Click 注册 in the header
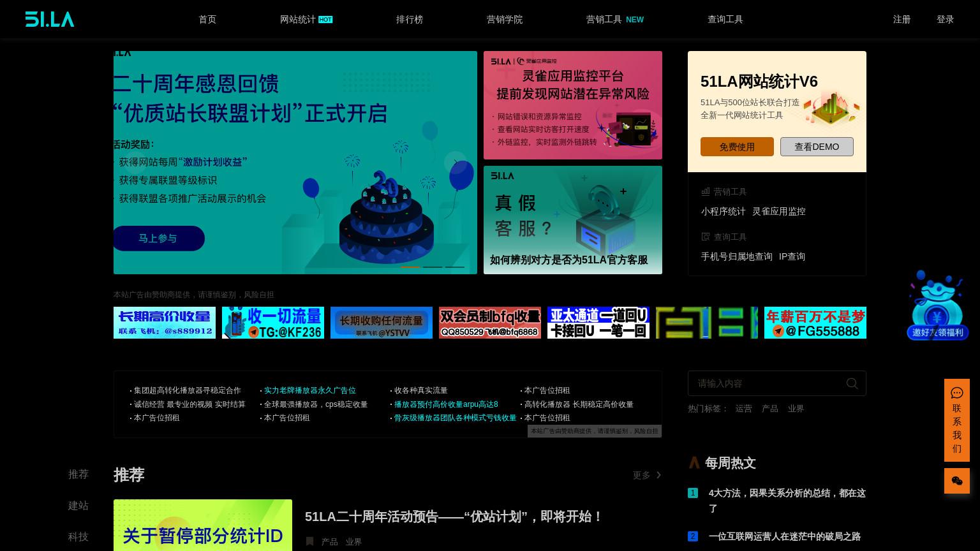 (x=902, y=19)
